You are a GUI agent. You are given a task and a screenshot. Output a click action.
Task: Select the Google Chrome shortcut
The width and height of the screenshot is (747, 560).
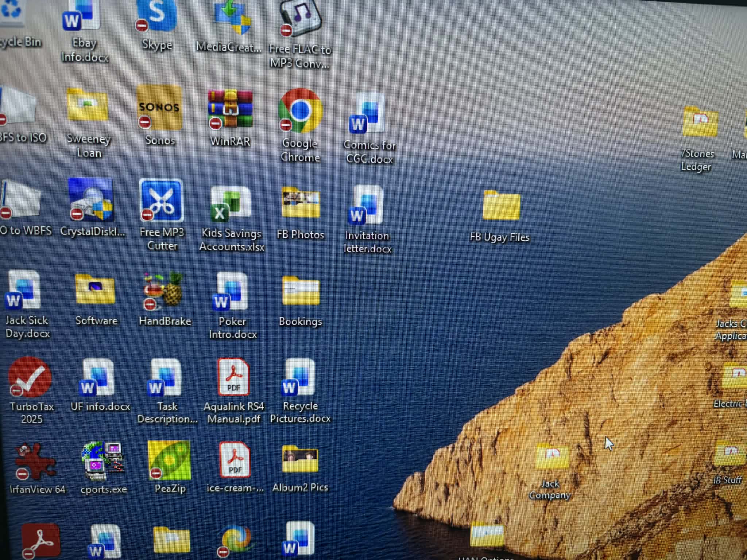[x=300, y=111]
